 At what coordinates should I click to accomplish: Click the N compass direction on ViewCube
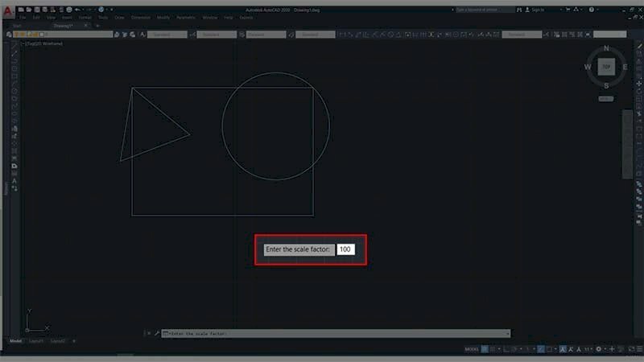point(605,49)
